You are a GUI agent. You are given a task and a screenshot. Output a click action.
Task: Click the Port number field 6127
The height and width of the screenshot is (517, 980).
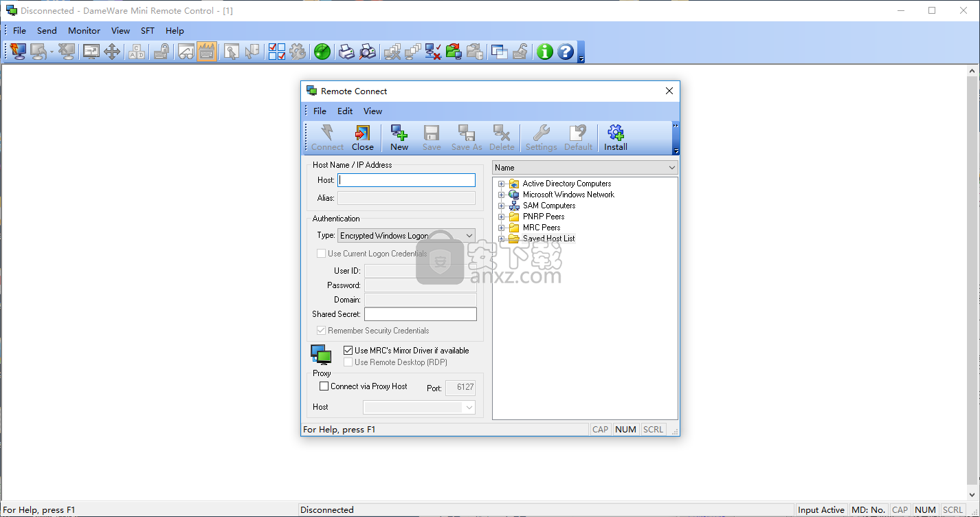click(460, 387)
